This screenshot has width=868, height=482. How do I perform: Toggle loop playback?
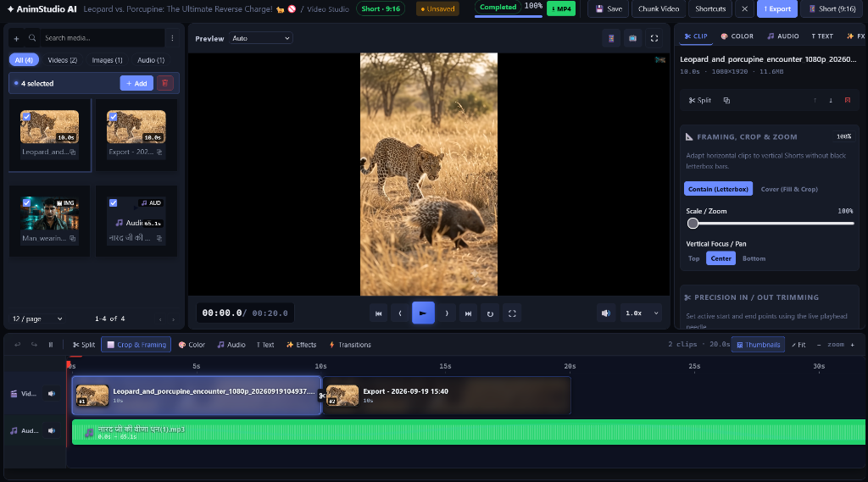[x=490, y=313]
